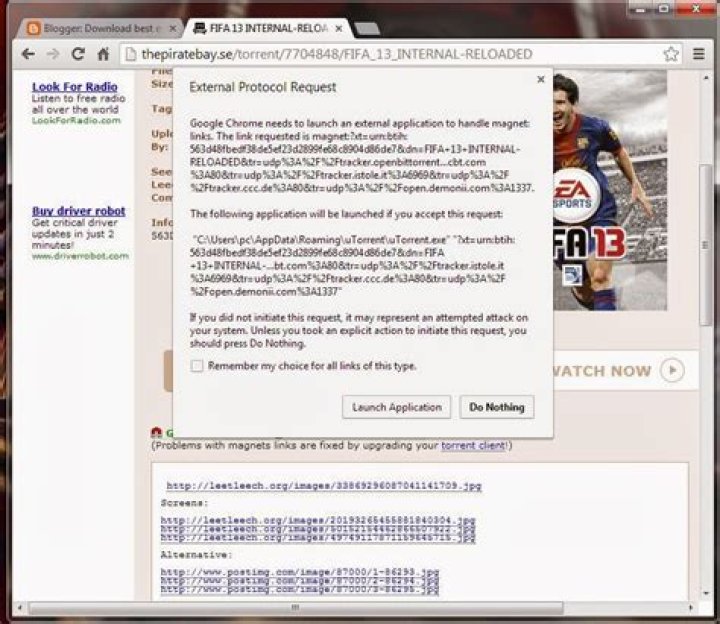The image size is (720, 624).
Task: Click the Alternative: label text
Action: point(196,555)
